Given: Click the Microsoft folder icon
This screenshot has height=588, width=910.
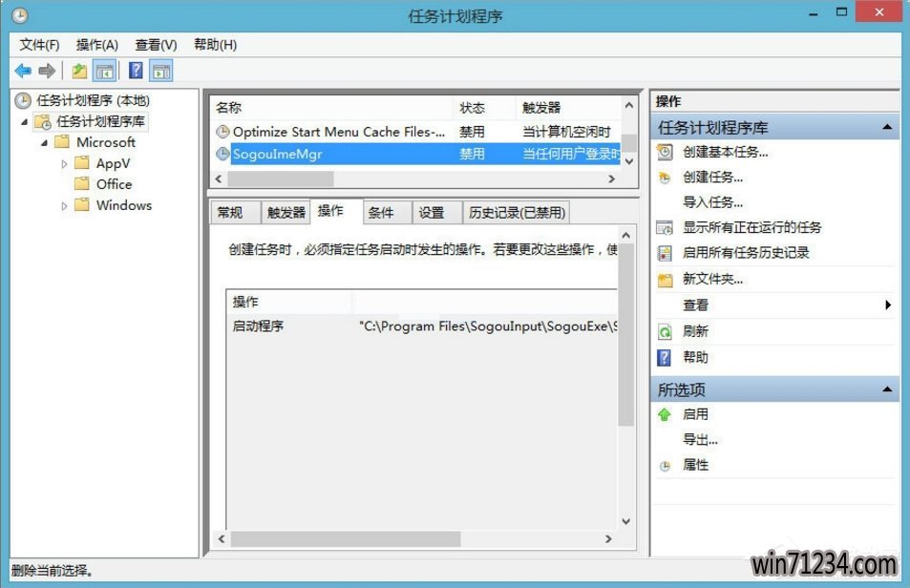Looking at the screenshot, I should point(61,142).
